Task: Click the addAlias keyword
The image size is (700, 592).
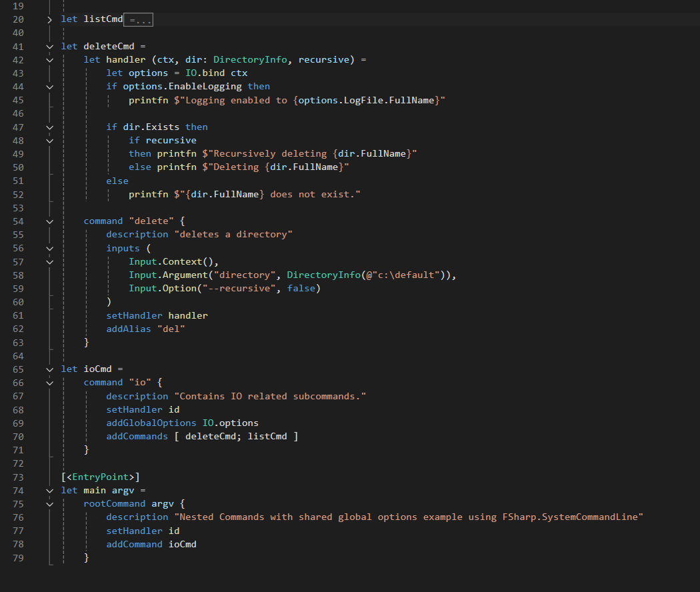Action: 129,329
